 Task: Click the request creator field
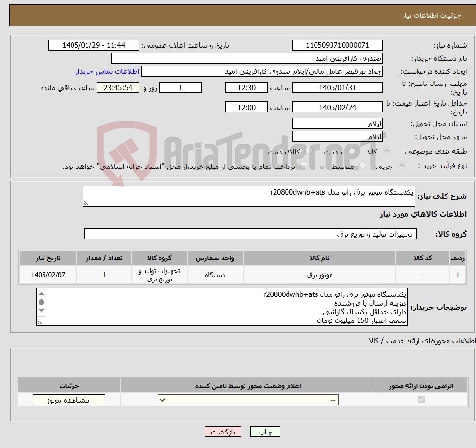[x=261, y=71]
